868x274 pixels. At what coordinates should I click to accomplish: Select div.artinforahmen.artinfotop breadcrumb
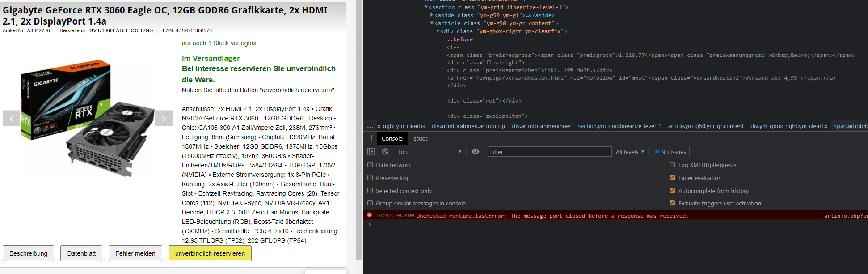pos(468,126)
